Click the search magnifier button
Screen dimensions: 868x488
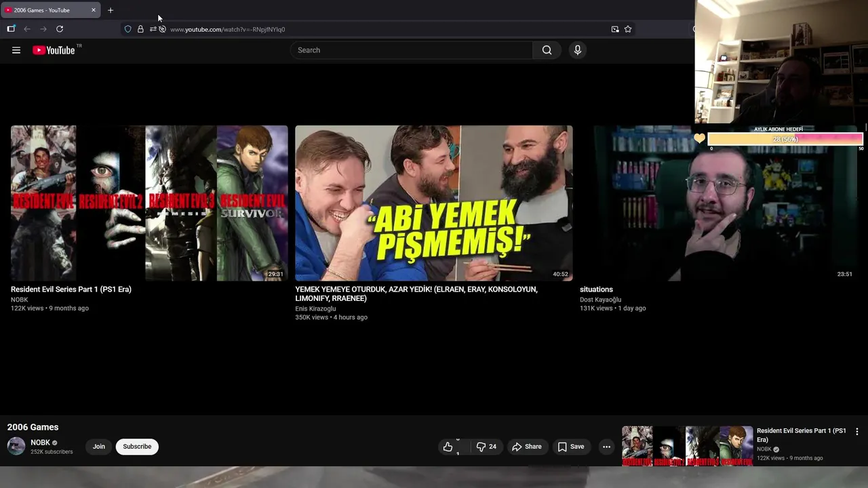(x=547, y=50)
